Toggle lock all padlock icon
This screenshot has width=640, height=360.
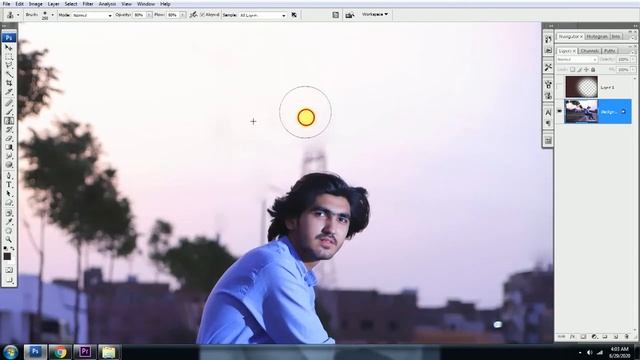point(593,70)
